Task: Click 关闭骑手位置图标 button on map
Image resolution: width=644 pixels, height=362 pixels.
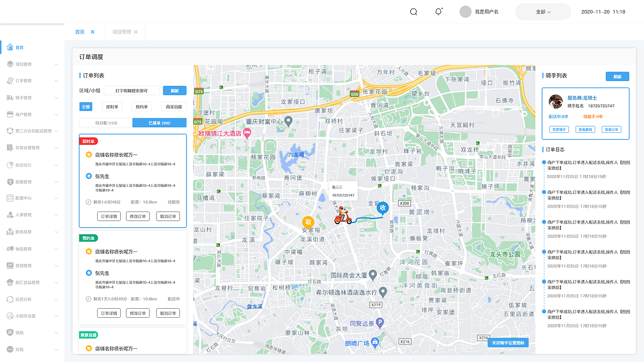Action: click(508, 343)
